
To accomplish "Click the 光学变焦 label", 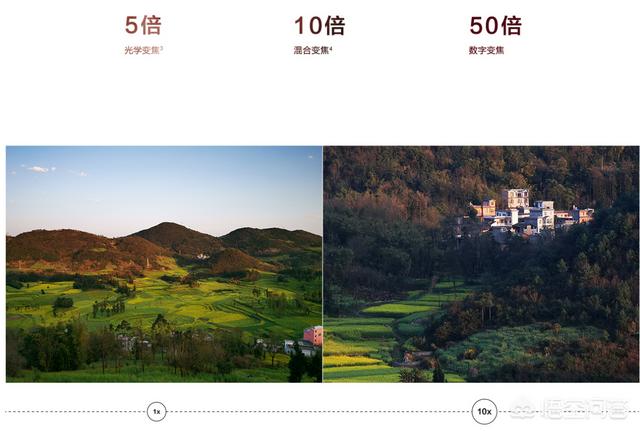I will (x=142, y=51).
